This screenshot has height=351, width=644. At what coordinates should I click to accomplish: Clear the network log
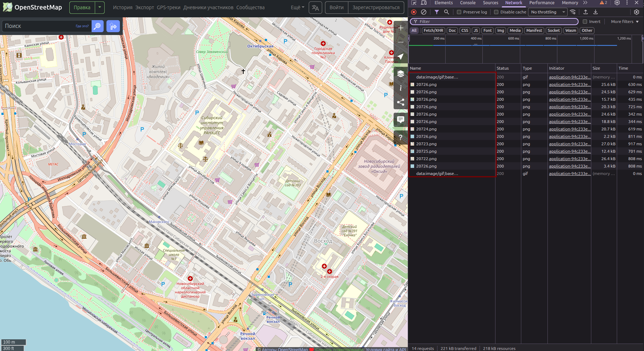tap(423, 12)
